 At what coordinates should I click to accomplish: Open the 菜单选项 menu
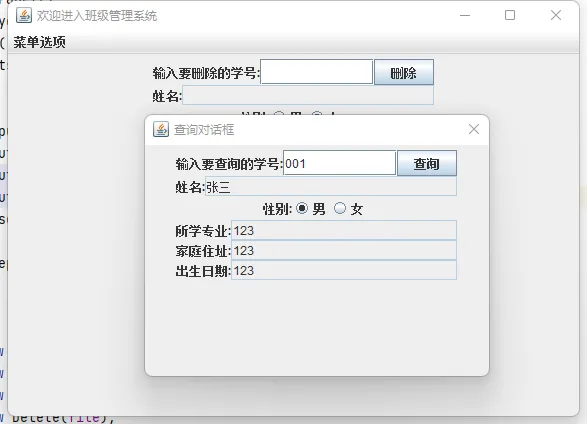click(39, 42)
